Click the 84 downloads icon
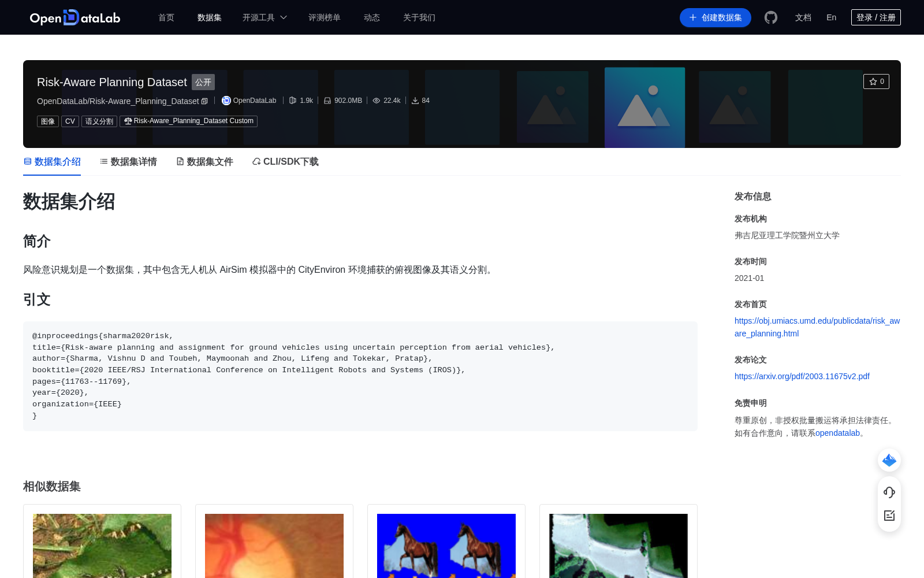This screenshot has height=578, width=924. point(415,101)
